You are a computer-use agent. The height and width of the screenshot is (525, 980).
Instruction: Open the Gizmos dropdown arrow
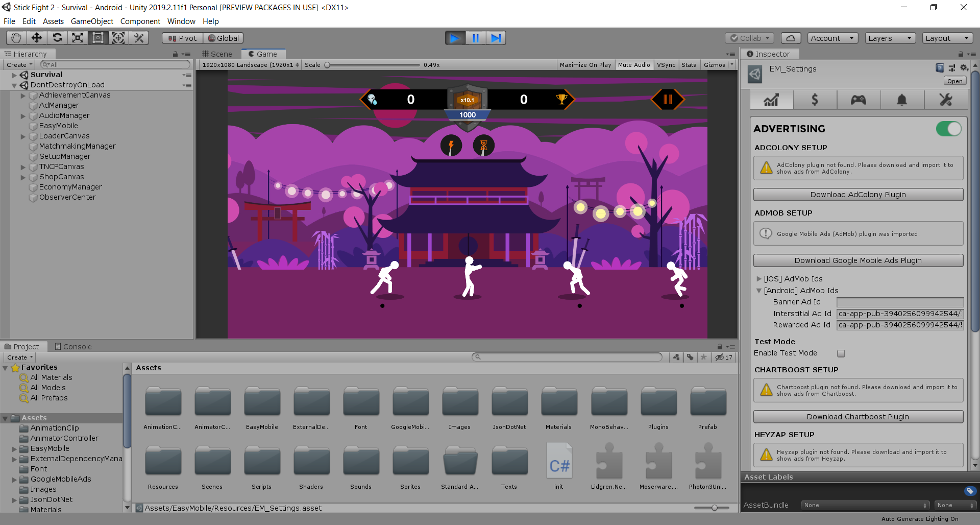pos(731,65)
